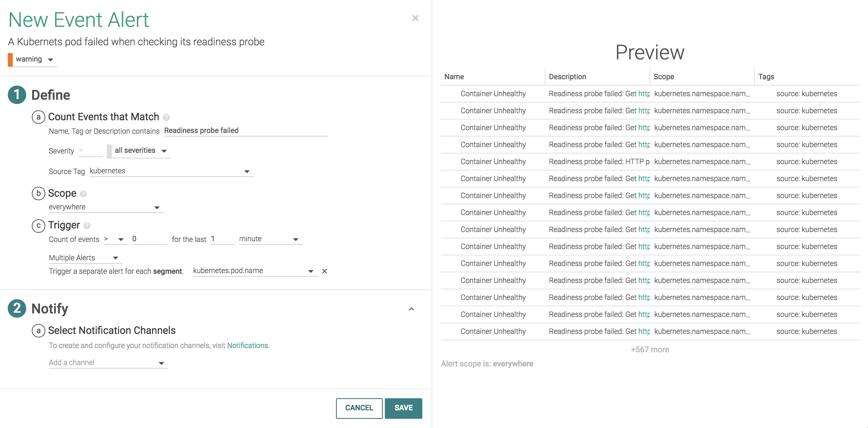Open the minute time unit dropdown
This screenshot has height=428, width=868.
coord(271,239)
